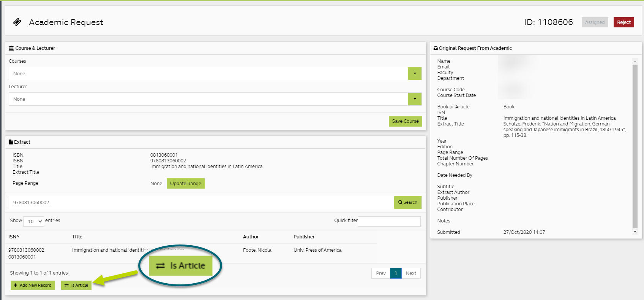Run the ISBN Search button
This screenshot has height=300, width=644.
[x=407, y=203]
